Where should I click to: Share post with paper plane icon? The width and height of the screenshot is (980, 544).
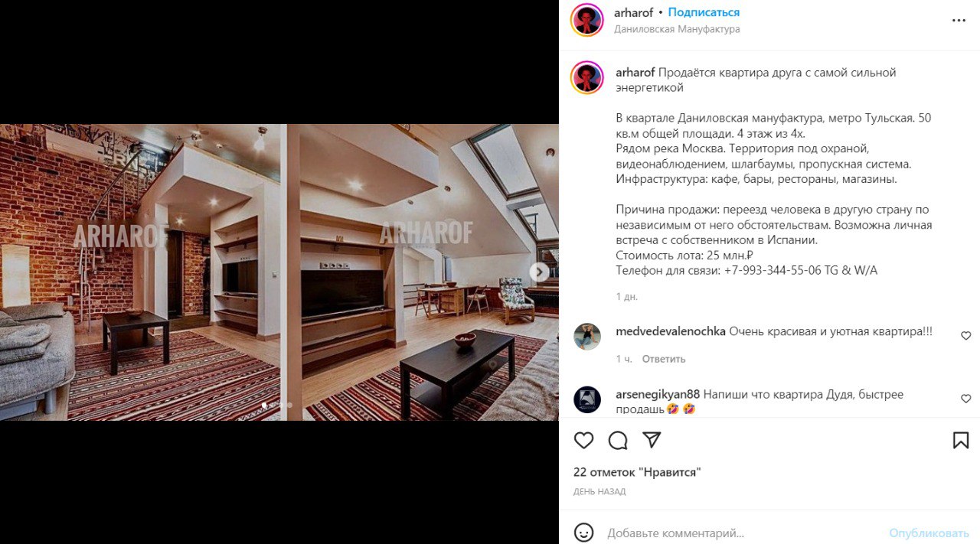(x=652, y=441)
